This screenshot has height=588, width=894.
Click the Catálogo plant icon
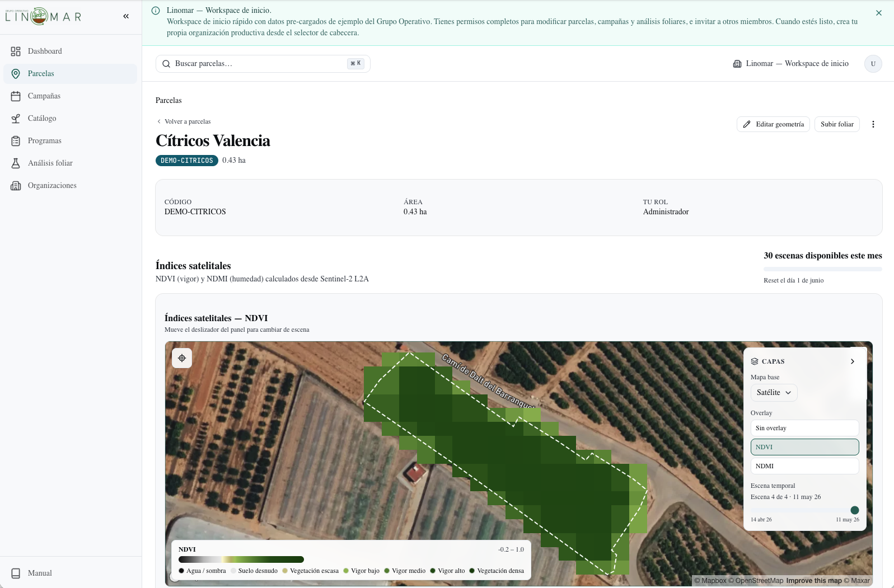[16, 119]
